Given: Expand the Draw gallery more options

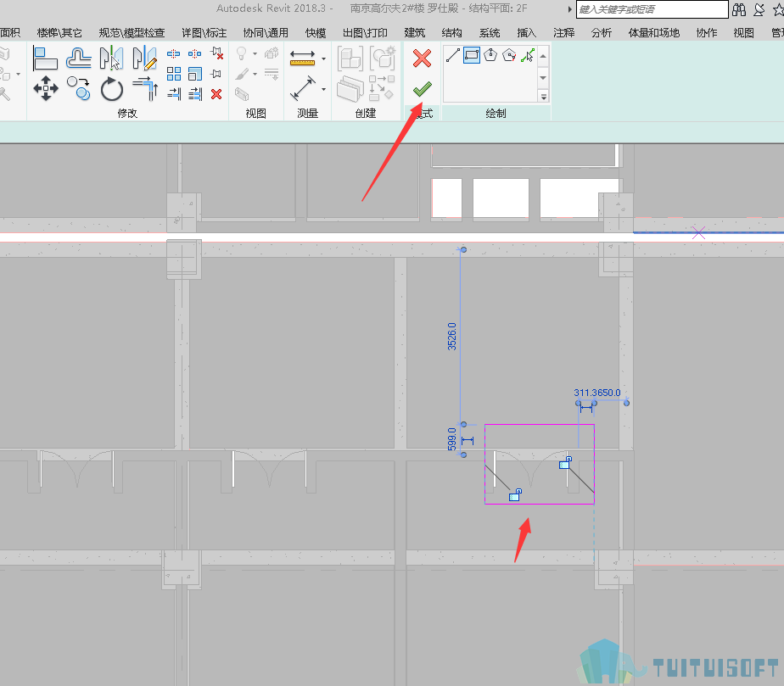Looking at the screenshot, I should click(x=544, y=96).
